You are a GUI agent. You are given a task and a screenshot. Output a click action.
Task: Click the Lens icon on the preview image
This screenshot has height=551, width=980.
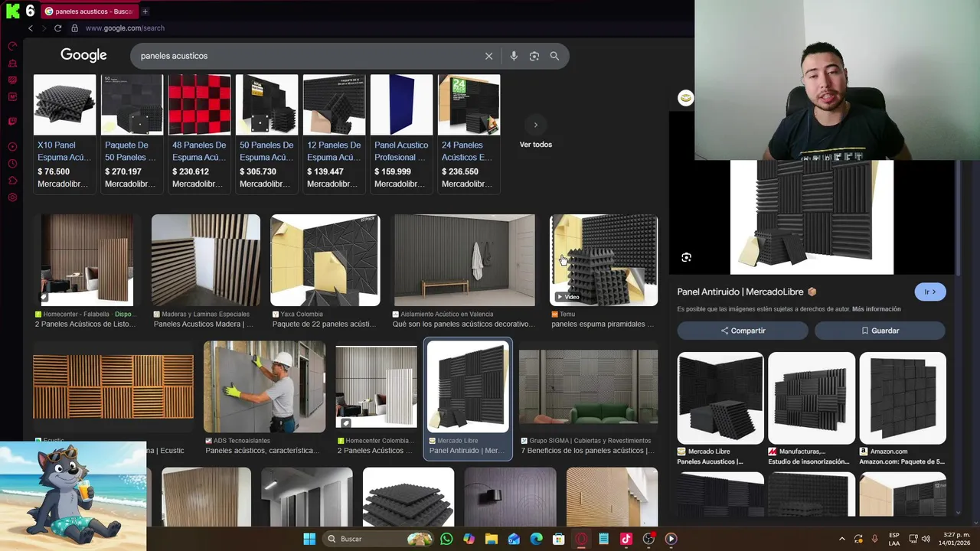686,258
